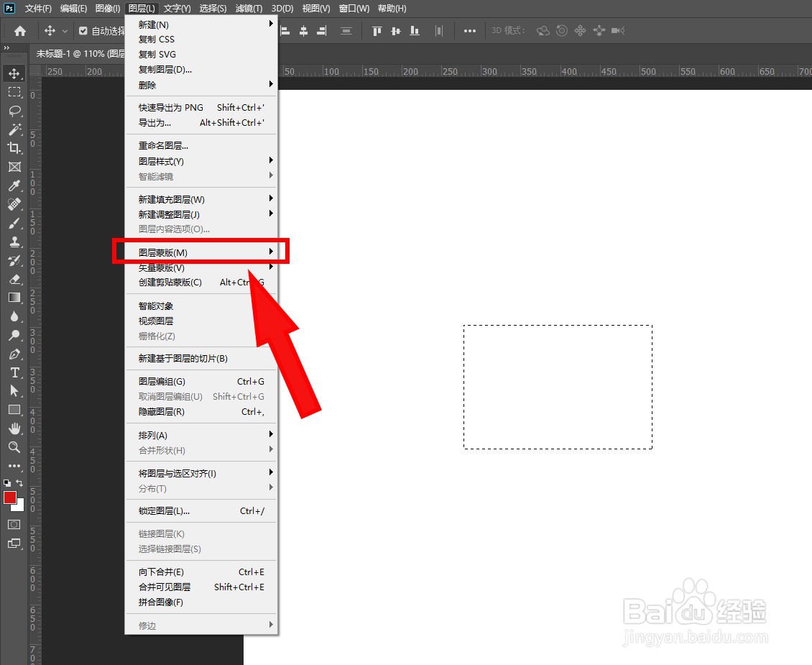Open the 滤镜(T) menu
812x665 pixels.
[249, 9]
